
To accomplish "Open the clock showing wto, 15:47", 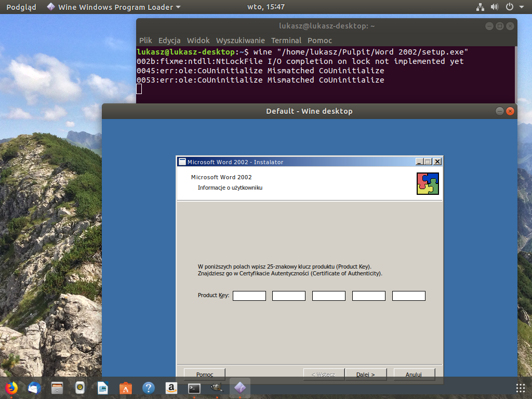I will pyautogui.click(x=266, y=7).
